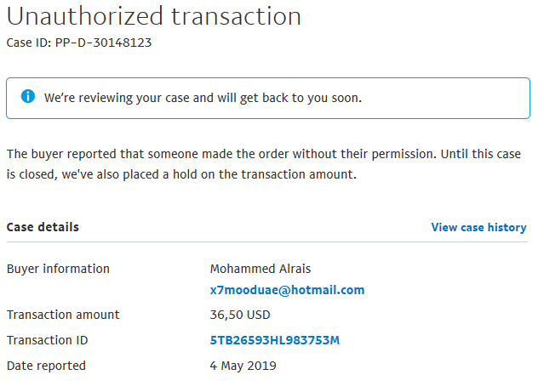Viewport: 544px width, 392px height.
Task: Click the Date reported label
Action: pyautogui.click(x=46, y=366)
